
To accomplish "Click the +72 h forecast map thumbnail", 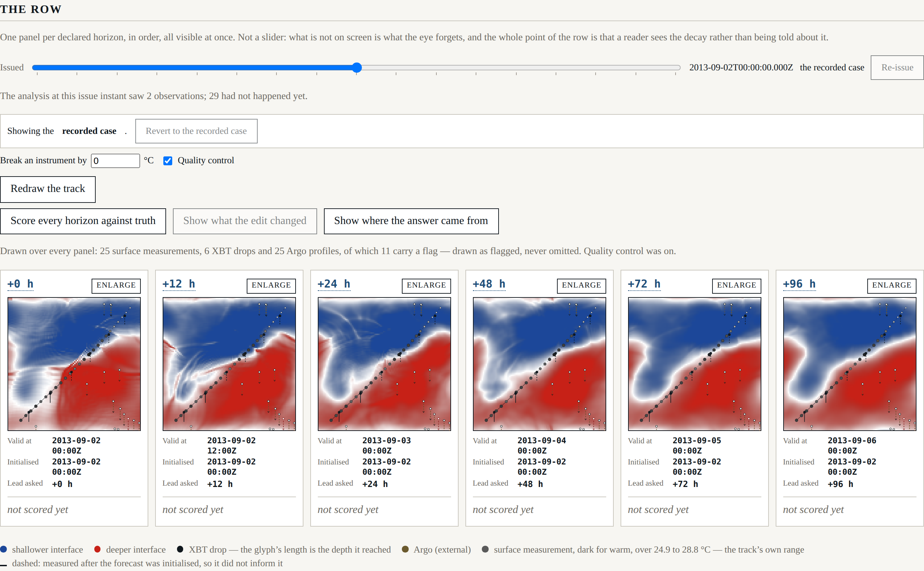I will 695,364.
